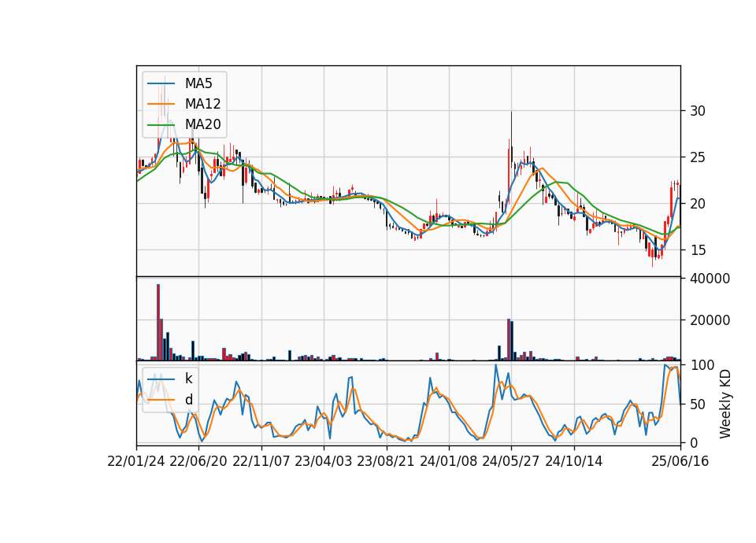Click the KD axis value 0
This screenshot has width=756, height=543.
[694, 443]
